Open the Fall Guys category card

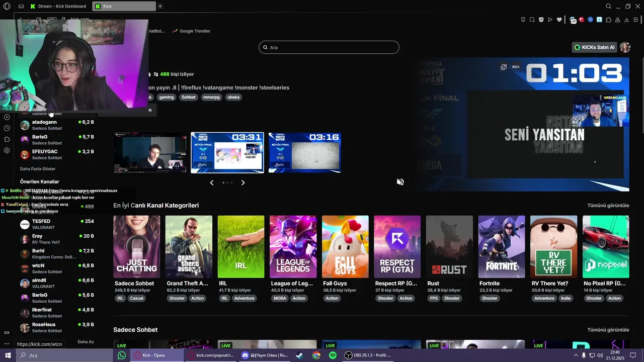pos(345,246)
